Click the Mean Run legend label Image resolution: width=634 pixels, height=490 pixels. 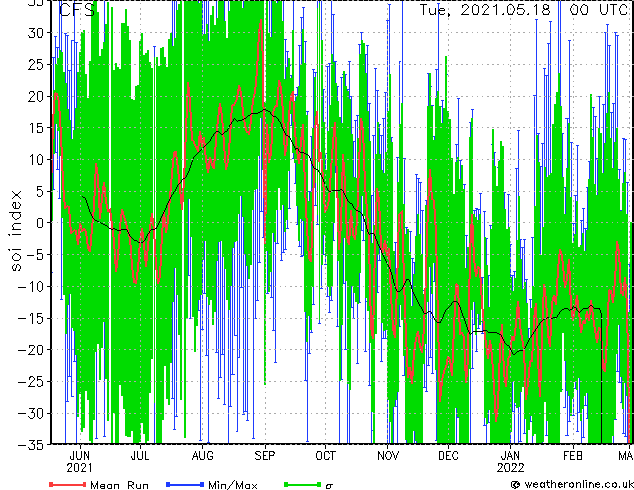(x=119, y=485)
